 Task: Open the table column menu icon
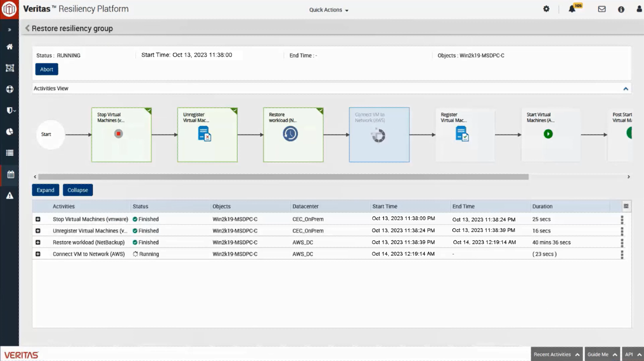click(x=626, y=206)
